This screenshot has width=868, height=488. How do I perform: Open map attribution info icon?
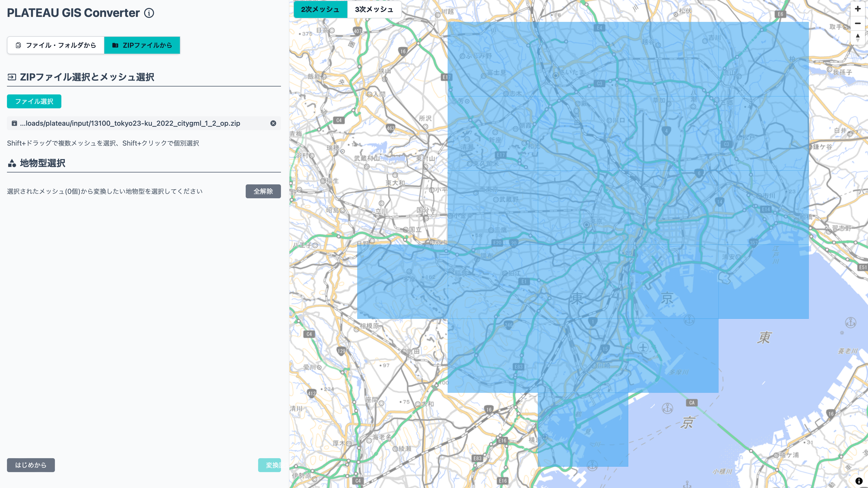(859, 481)
